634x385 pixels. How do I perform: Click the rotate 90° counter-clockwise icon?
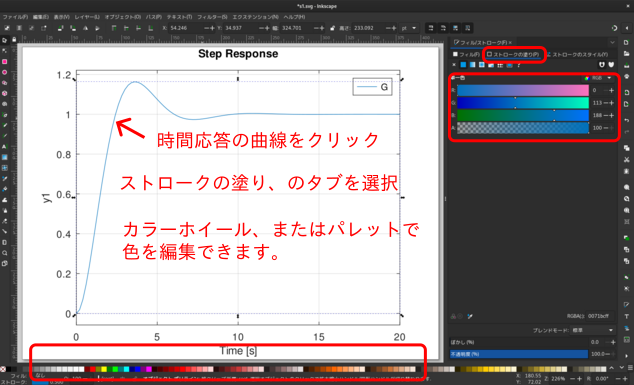[60, 28]
